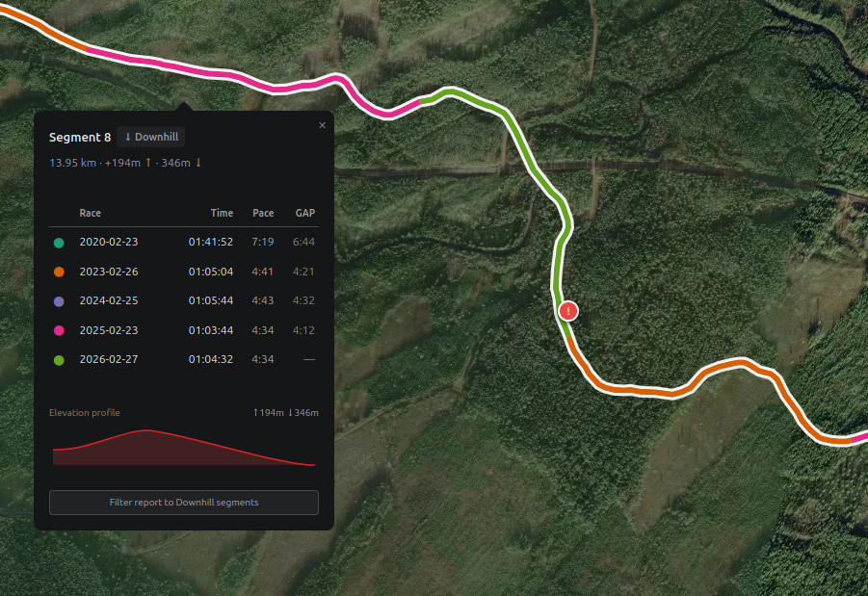Open the 2025-02-23 race date entry
868x596 pixels.
pyautogui.click(x=109, y=330)
